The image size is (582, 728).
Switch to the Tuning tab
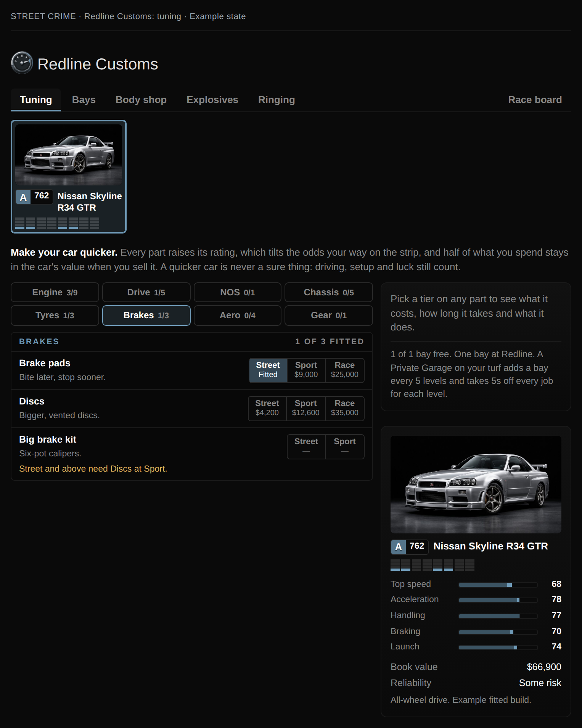click(x=36, y=100)
